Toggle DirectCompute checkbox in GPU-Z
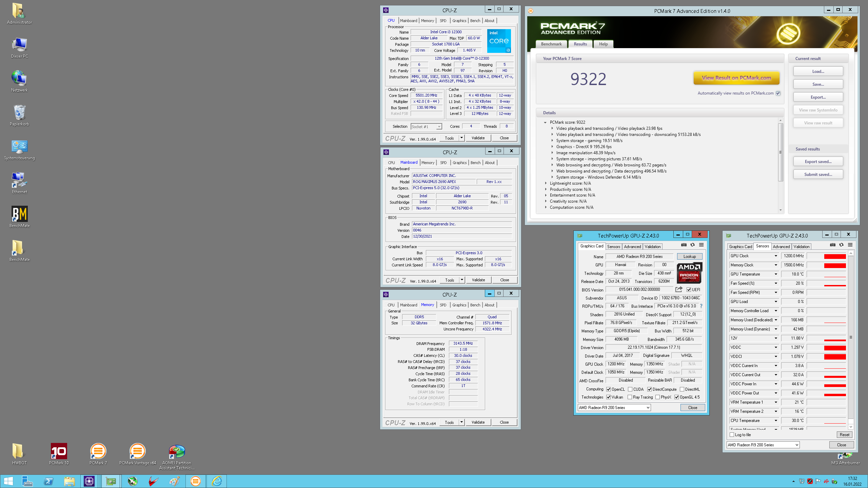 point(650,389)
